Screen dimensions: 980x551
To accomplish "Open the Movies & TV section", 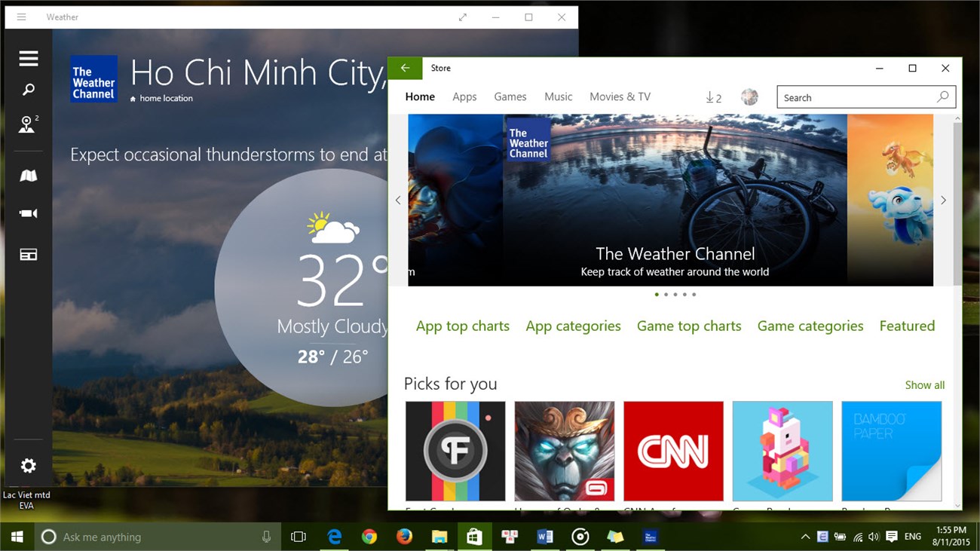I will click(620, 96).
